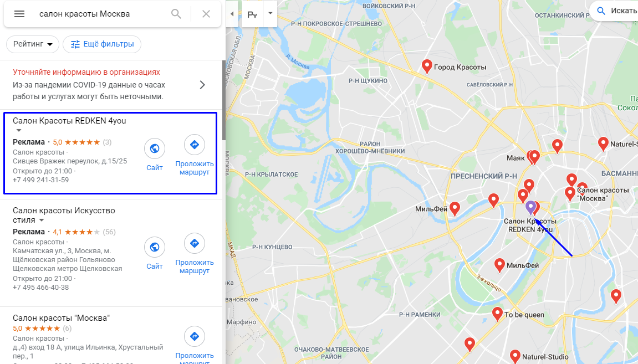This screenshot has height=364, width=638.
Task: Click the search field text салон красоты Москва
Action: pos(85,14)
